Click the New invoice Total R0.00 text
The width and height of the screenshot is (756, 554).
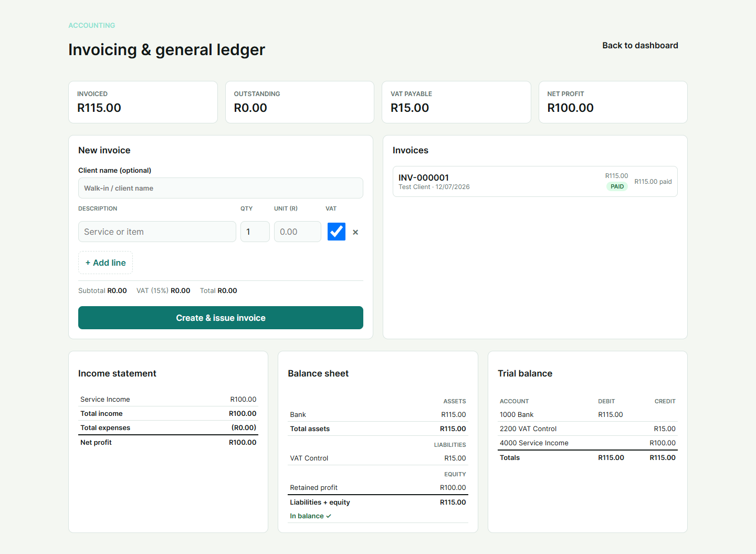point(218,290)
